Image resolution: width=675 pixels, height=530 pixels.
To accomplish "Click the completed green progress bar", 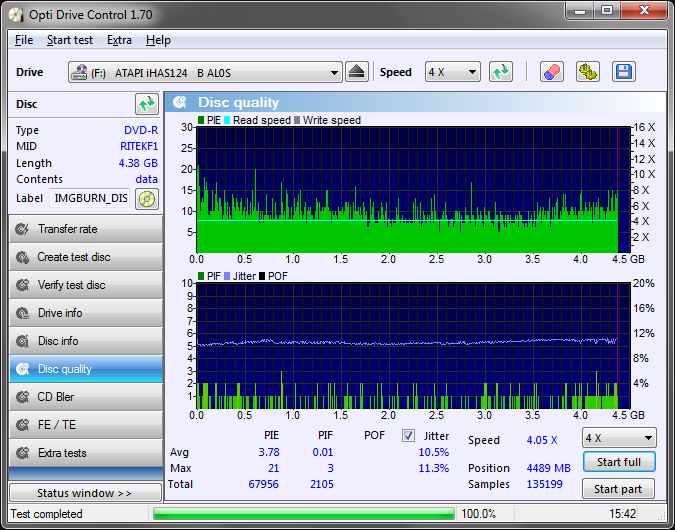I will click(x=303, y=514).
